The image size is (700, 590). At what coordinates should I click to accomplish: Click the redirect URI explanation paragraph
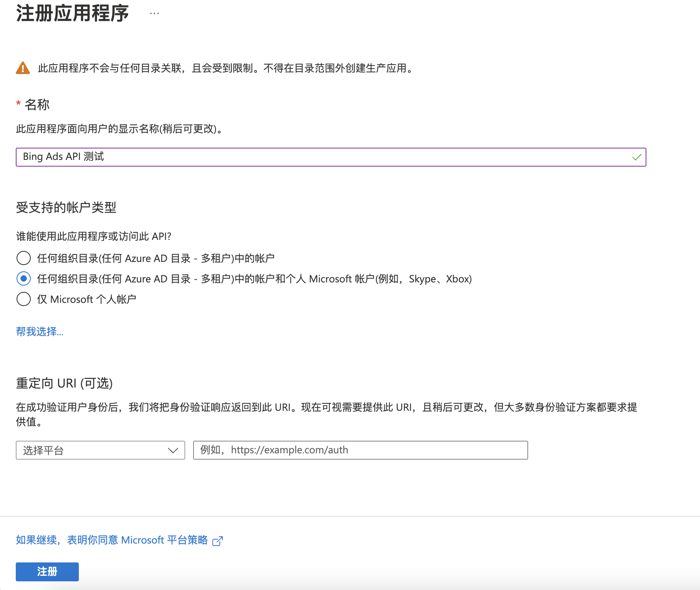(326, 414)
